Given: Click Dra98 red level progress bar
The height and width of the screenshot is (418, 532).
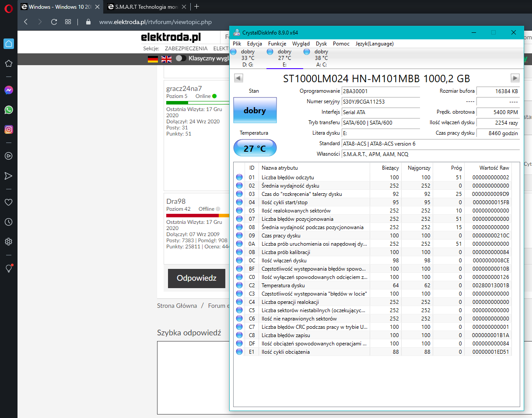Looking at the screenshot, I should click(x=198, y=215).
